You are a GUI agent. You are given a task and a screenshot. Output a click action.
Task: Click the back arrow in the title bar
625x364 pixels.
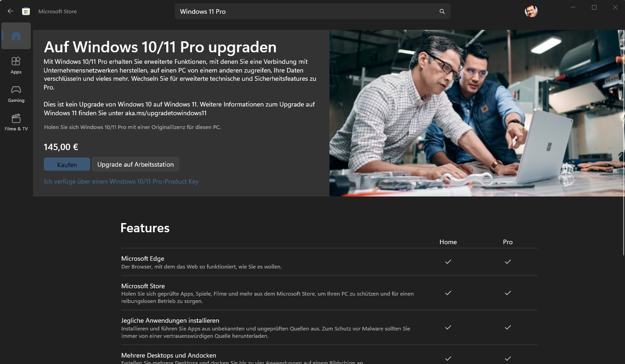pos(10,11)
